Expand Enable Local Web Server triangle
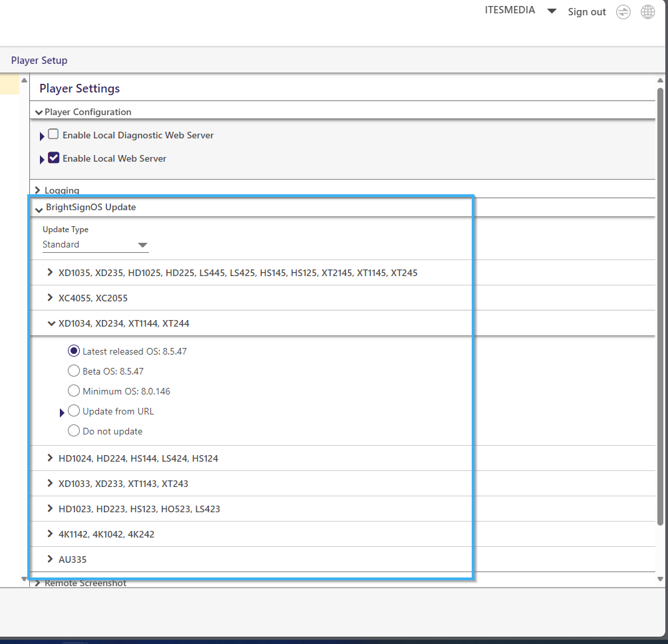 click(x=42, y=160)
